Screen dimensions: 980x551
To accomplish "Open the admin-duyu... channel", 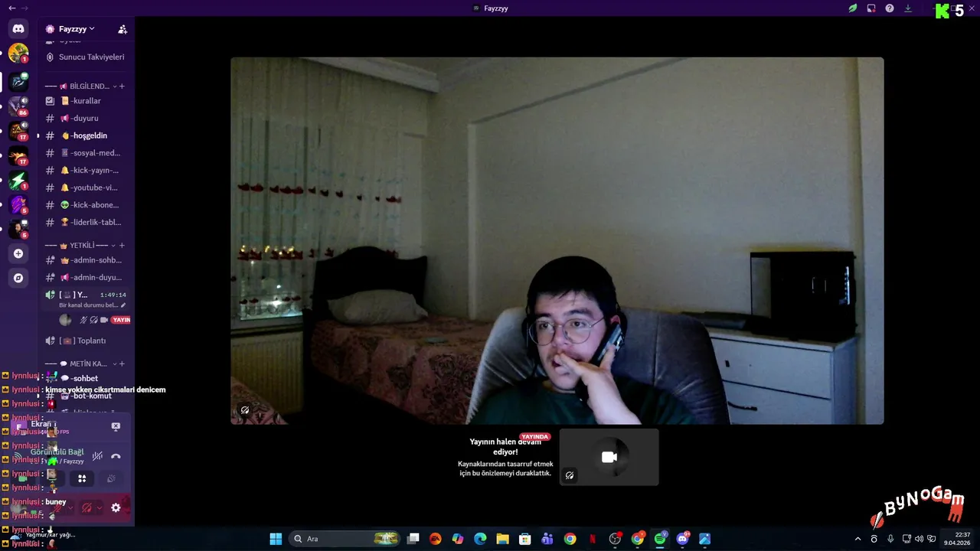I will [x=86, y=278].
